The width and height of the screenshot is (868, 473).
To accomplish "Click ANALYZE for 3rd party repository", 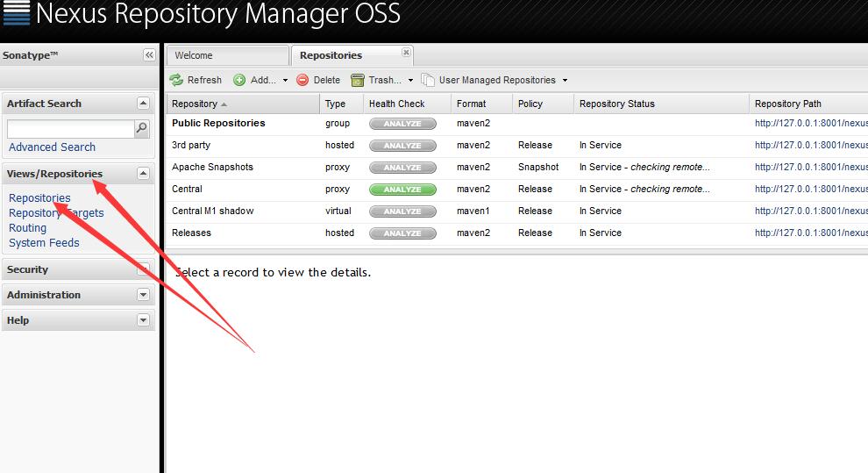I will 402,146.
